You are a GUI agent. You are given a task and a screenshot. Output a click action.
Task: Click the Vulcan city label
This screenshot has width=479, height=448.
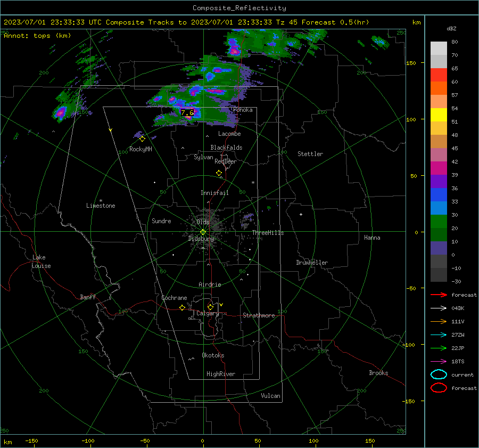pyautogui.click(x=271, y=396)
